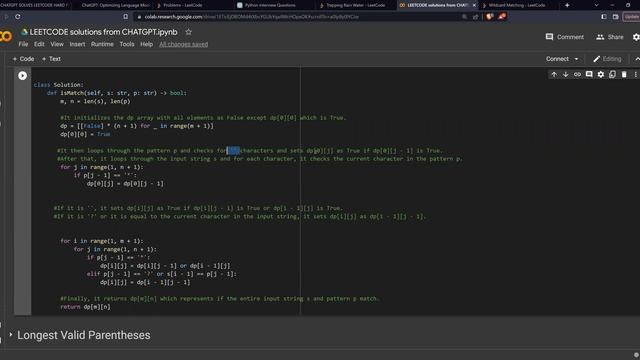Click the bookmark icon beside URL
The height and width of the screenshot is (360, 640).
(x=126, y=17)
